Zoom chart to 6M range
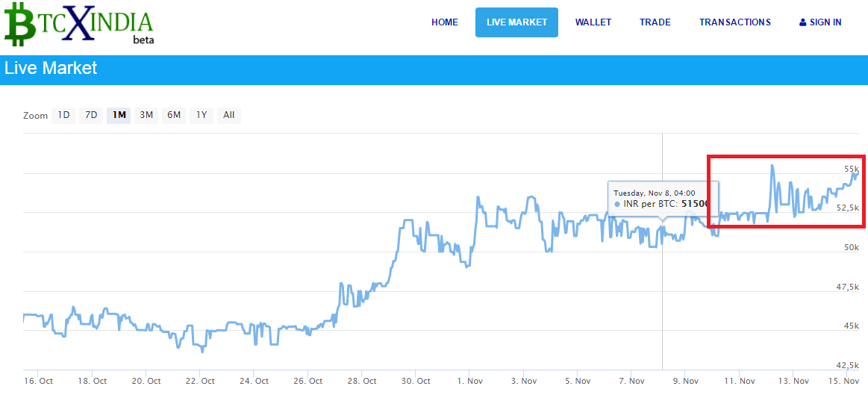Image resolution: width=868 pixels, height=407 pixels. (174, 115)
